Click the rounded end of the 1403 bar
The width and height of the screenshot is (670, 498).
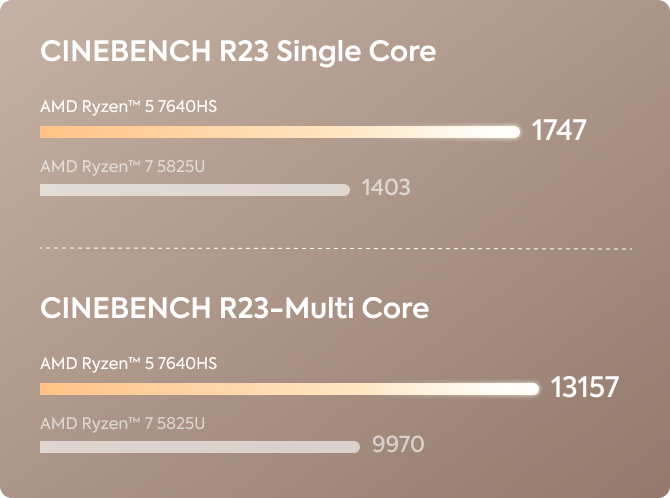(x=344, y=190)
